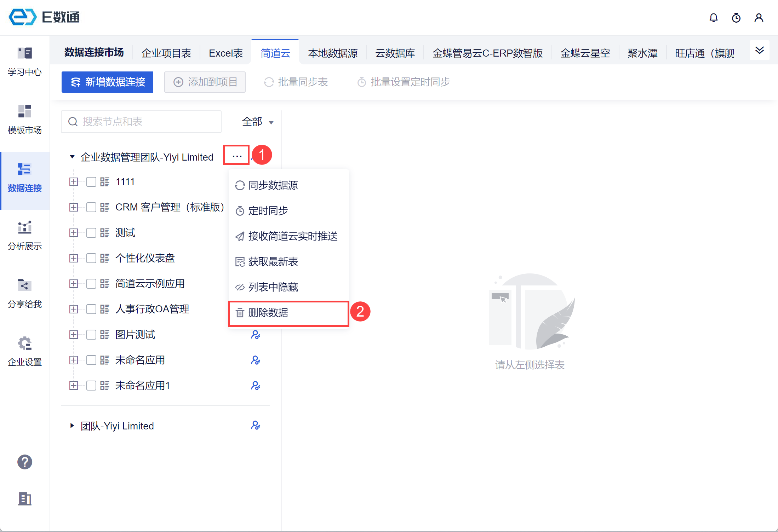The height and width of the screenshot is (532, 778).
Task: Select checkbox for 简道云示例应用
Action: pyautogui.click(x=91, y=284)
